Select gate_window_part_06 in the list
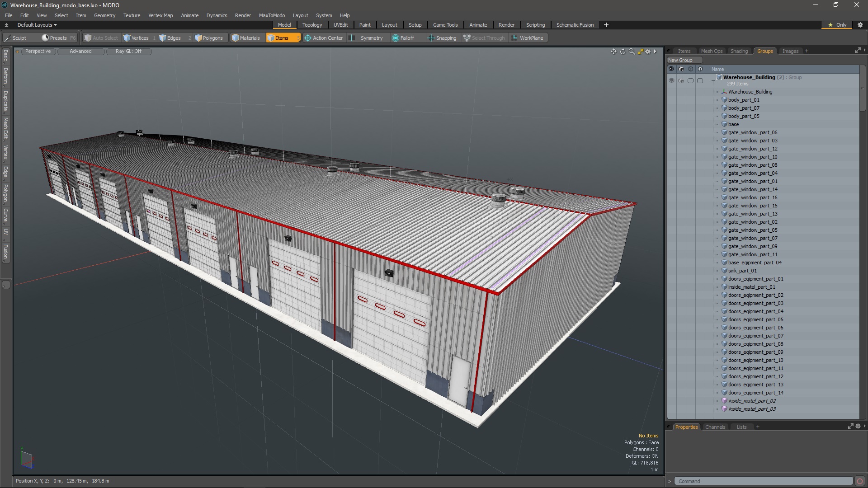 [752, 132]
